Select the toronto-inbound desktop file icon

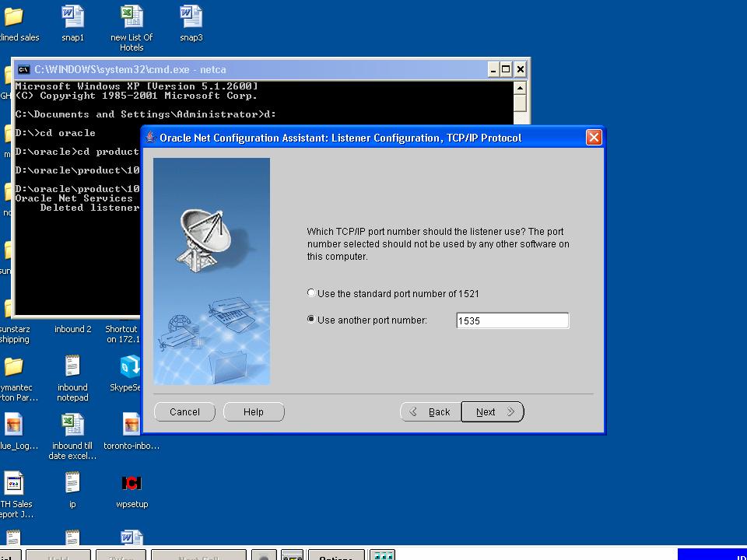pos(132,425)
